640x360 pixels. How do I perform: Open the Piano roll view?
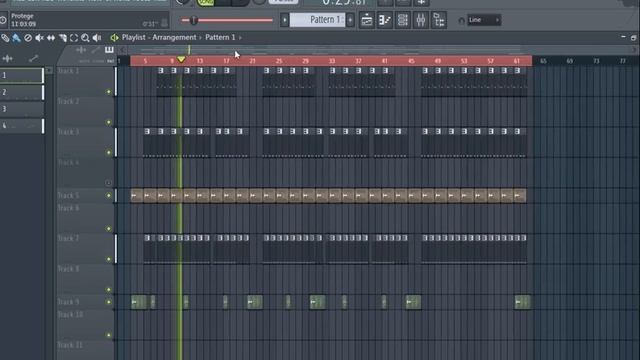384,20
